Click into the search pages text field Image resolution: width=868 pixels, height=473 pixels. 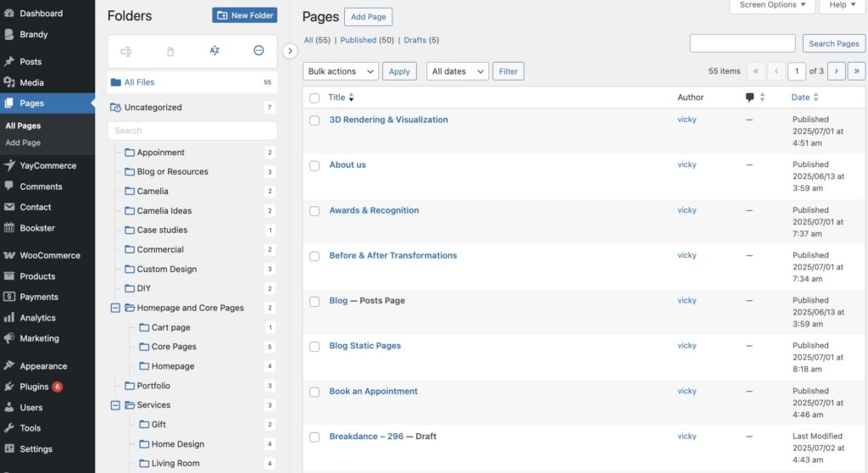pyautogui.click(x=743, y=43)
